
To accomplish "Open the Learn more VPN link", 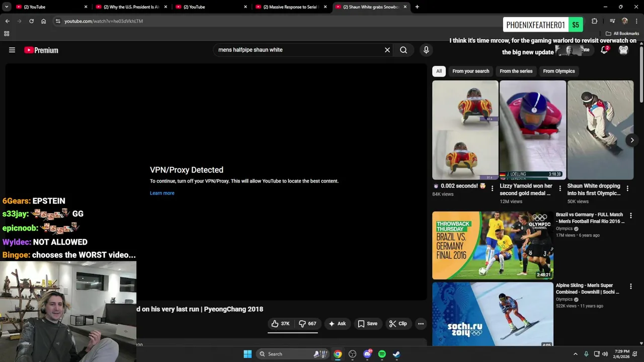I will tap(162, 193).
